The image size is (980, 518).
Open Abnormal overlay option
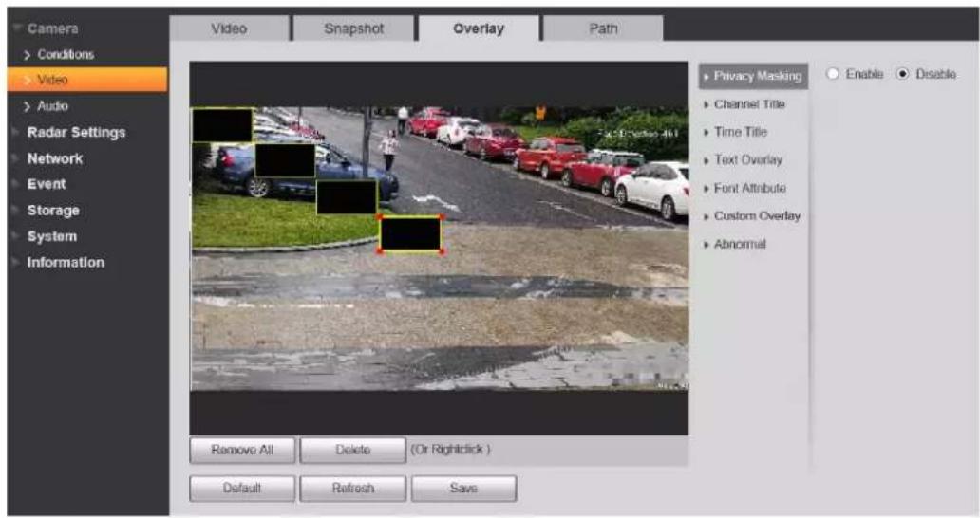point(739,244)
